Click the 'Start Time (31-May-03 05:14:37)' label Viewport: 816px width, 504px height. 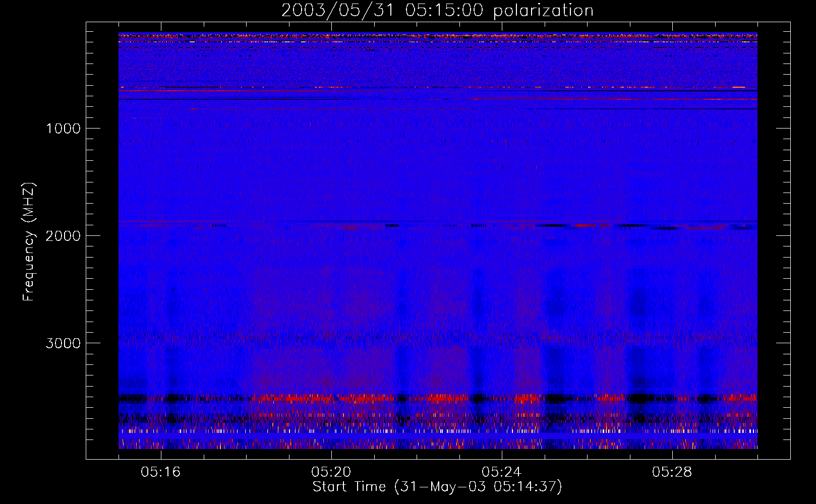(437, 487)
